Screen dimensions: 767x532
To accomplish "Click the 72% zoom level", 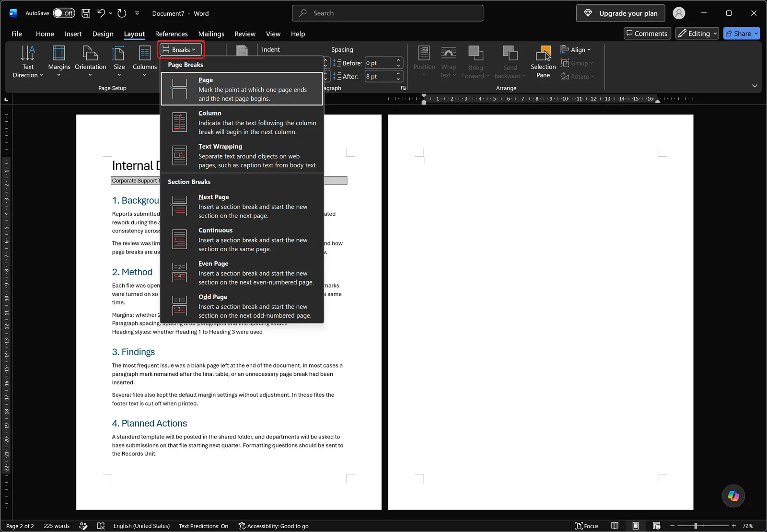I will click(748, 526).
